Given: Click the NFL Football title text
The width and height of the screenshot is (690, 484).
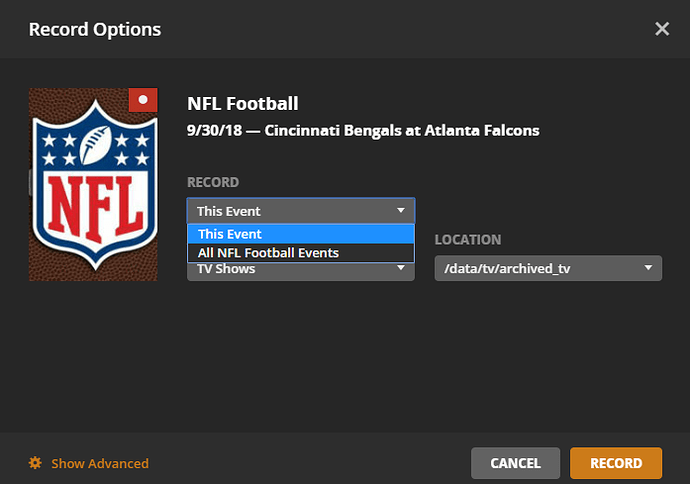Looking at the screenshot, I should click(x=243, y=104).
